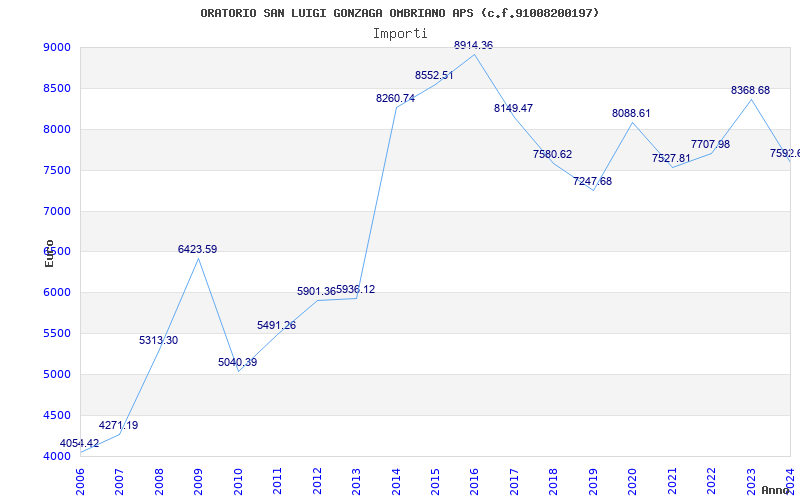Screen dimensions: 800x500
Task: Click x-axis year 2013
Action: (356, 481)
